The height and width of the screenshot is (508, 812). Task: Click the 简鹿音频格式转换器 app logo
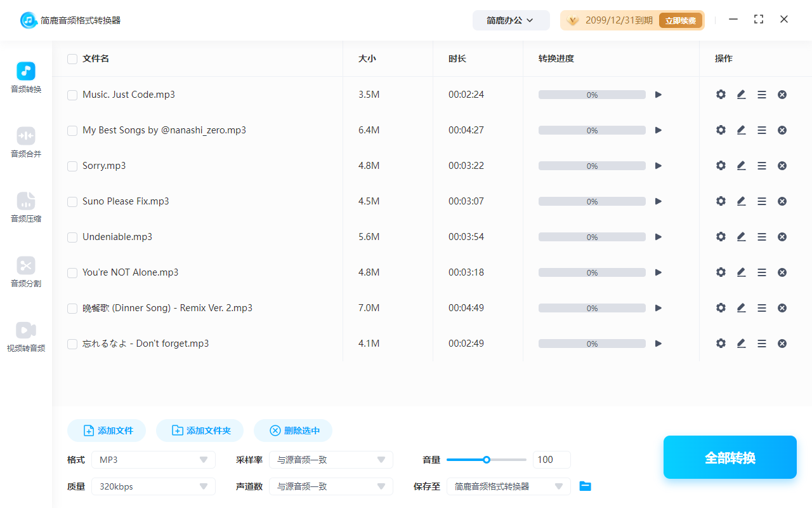coord(29,20)
